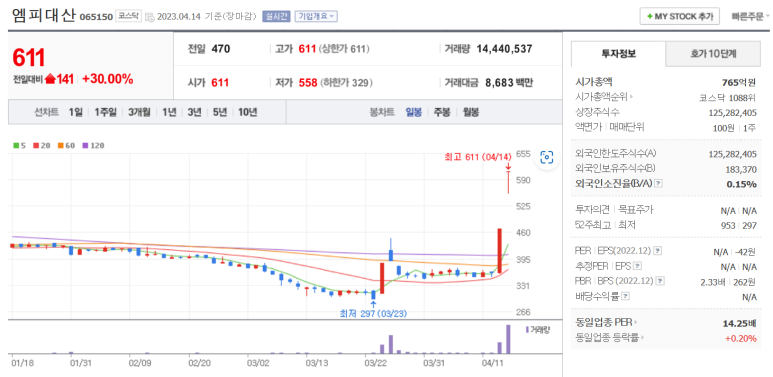Image resolution: width=773 pixels, height=377 pixels.
Task: Click the chart capture zoom icon
Action: [547, 157]
